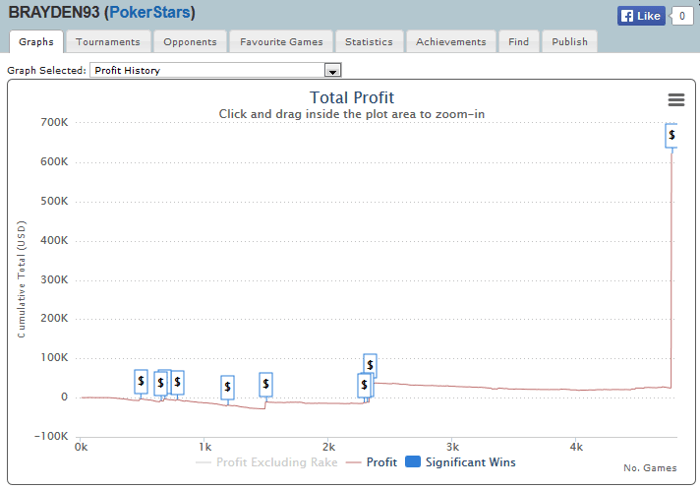Viewport: 700px width, 489px height.
Task: Click the significant win marker near 100K
Action: pyautogui.click(x=370, y=365)
